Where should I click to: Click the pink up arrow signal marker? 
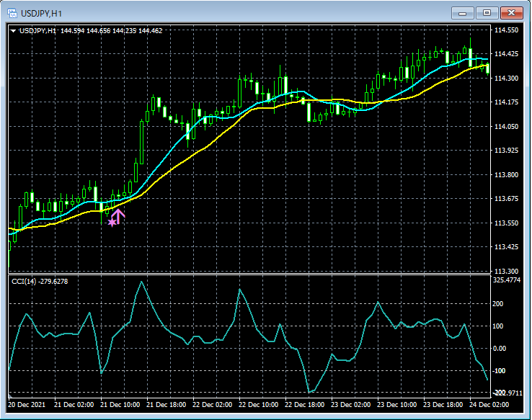click(x=119, y=216)
